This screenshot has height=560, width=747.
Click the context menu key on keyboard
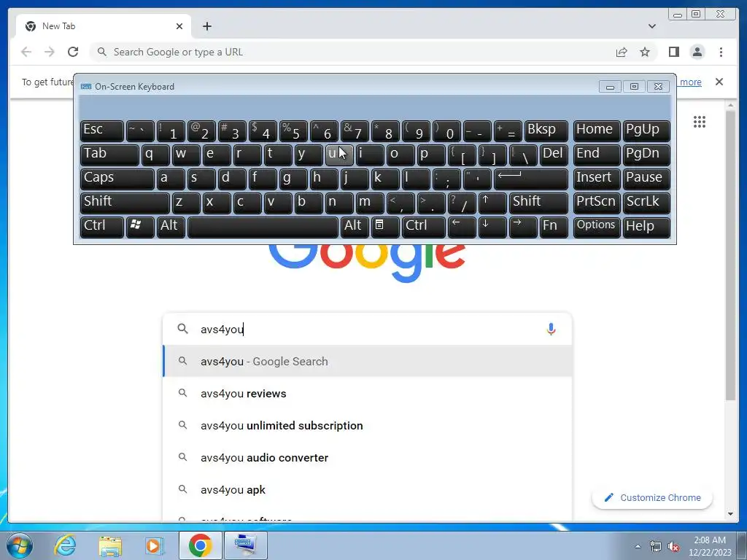pyautogui.click(x=384, y=227)
